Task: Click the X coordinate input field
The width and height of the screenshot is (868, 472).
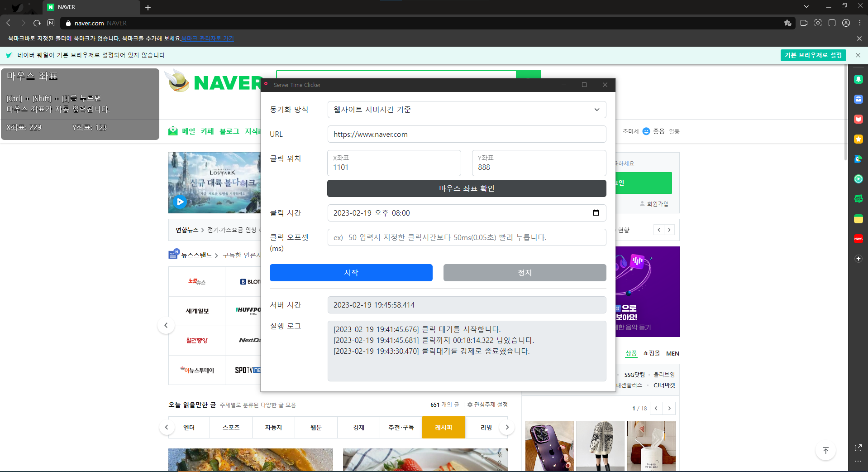Action: [394, 163]
